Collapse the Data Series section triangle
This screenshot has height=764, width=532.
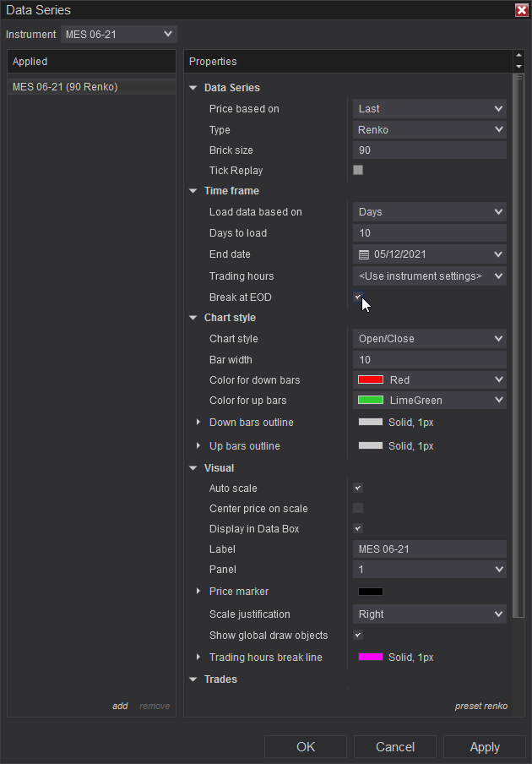point(193,88)
